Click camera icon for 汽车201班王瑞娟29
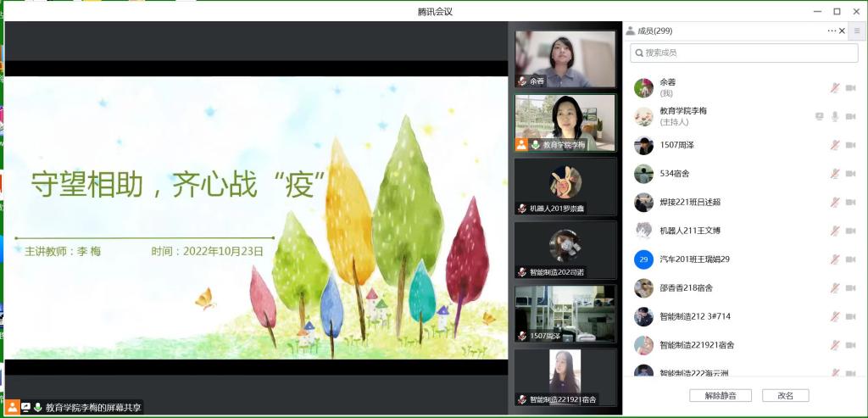The image size is (868, 418). tap(850, 259)
